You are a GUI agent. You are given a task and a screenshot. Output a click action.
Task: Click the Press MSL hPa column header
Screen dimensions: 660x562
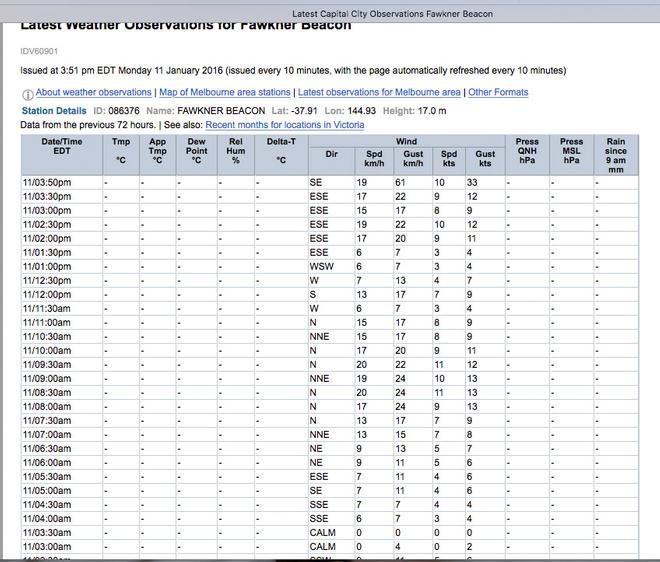click(x=572, y=155)
